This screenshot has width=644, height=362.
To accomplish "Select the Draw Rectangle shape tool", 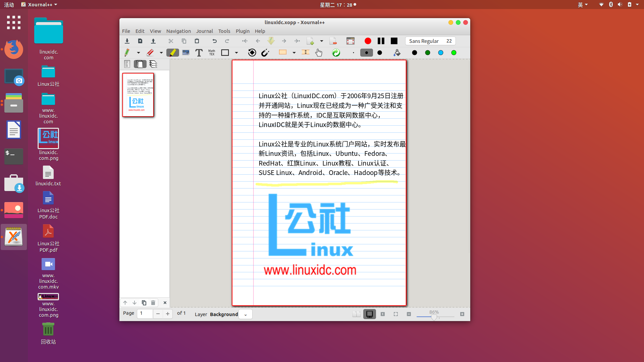I will pyautogui.click(x=225, y=53).
